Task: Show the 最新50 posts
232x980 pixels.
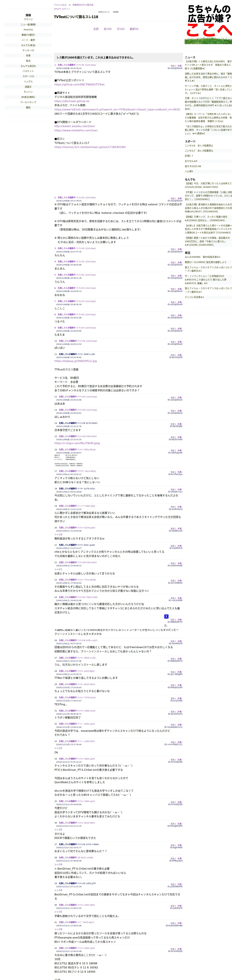Action: click(134, 29)
